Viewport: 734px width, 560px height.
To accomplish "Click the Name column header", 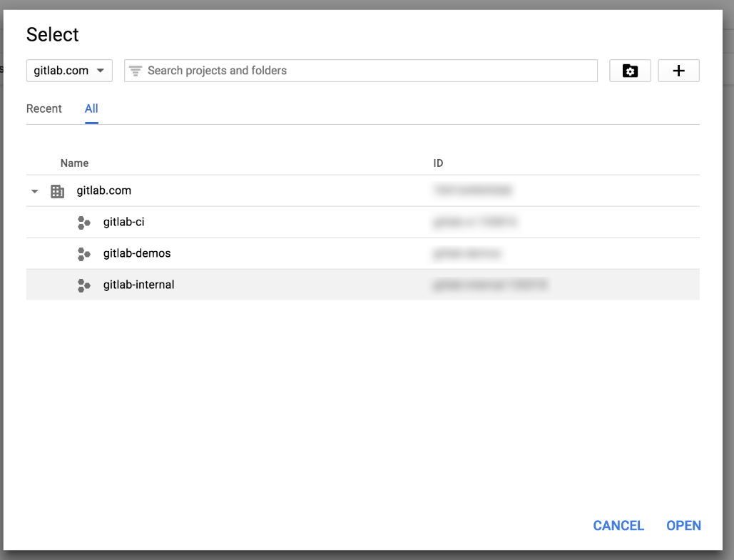I will [74, 163].
